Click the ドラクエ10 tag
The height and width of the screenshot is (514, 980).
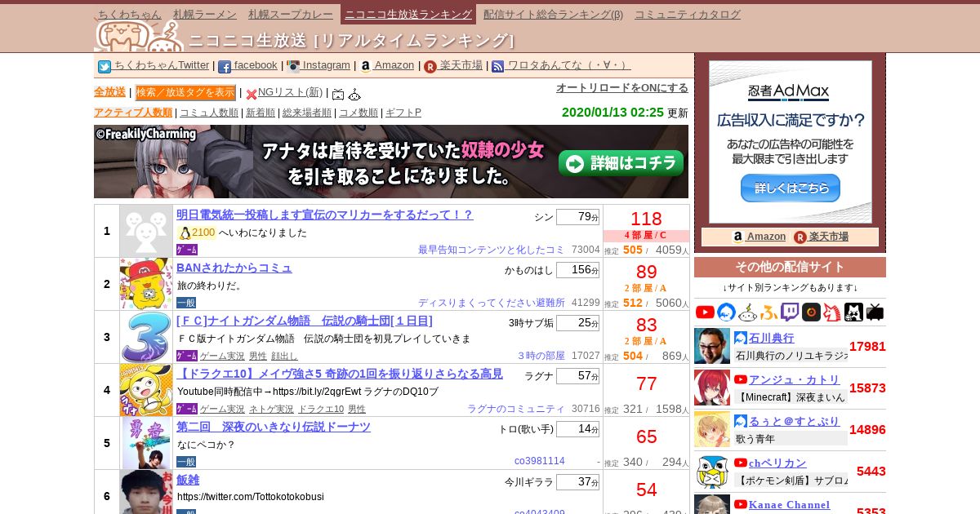coord(321,409)
